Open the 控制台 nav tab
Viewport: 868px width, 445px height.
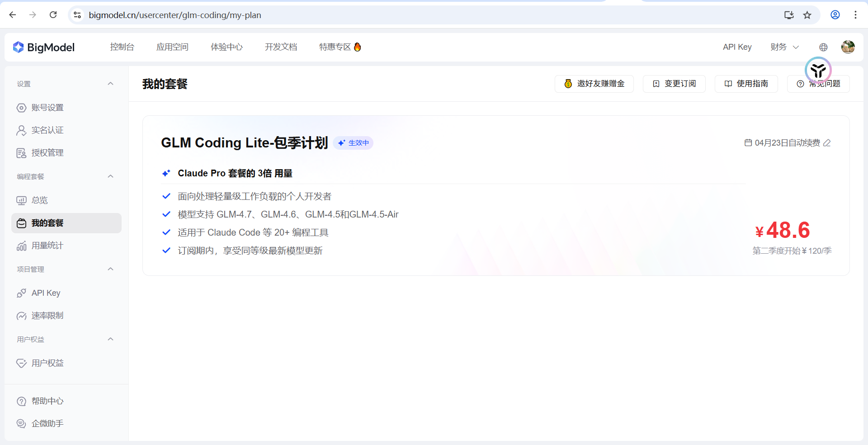pos(122,47)
